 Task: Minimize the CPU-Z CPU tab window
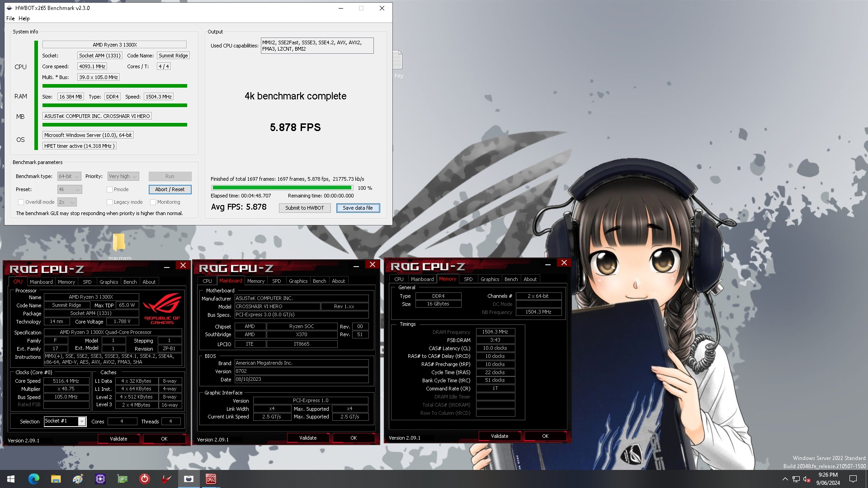tap(167, 267)
